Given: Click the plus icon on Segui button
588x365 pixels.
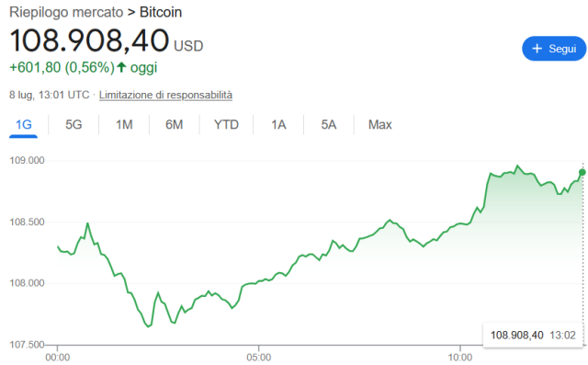Looking at the screenshot, I should click(x=537, y=49).
